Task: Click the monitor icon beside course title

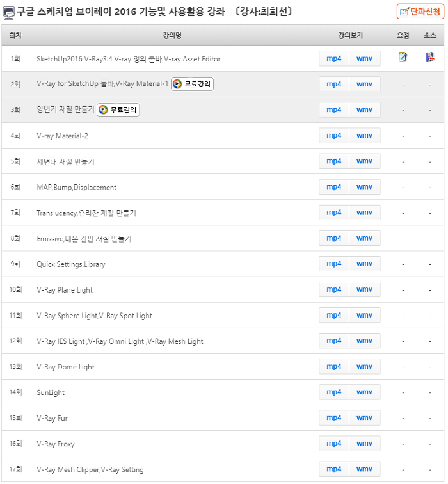Action: [8, 13]
